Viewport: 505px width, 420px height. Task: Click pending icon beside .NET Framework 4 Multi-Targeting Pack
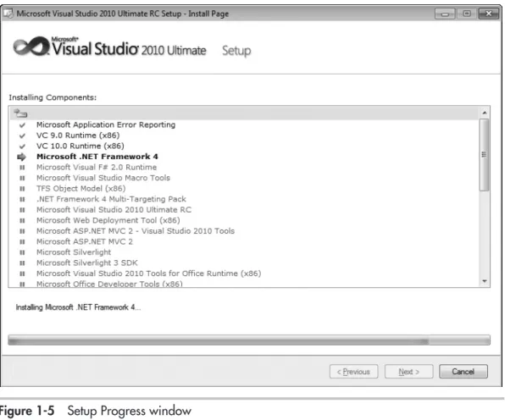(x=22, y=199)
